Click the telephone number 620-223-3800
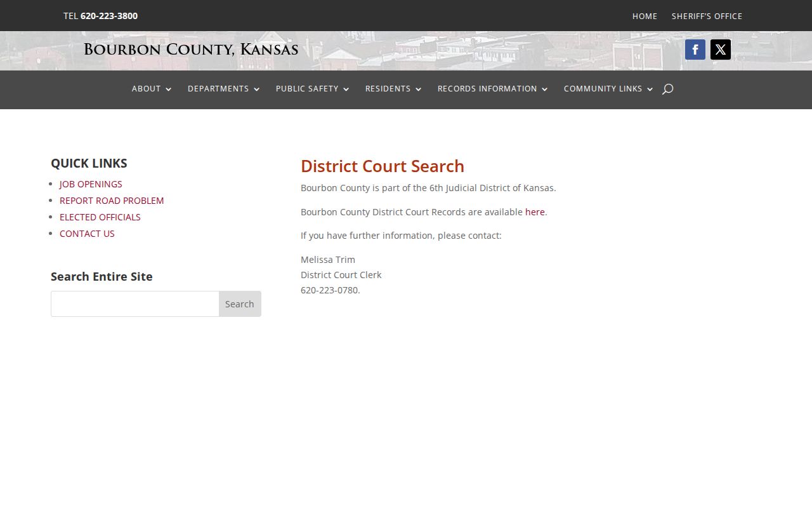 (x=109, y=16)
